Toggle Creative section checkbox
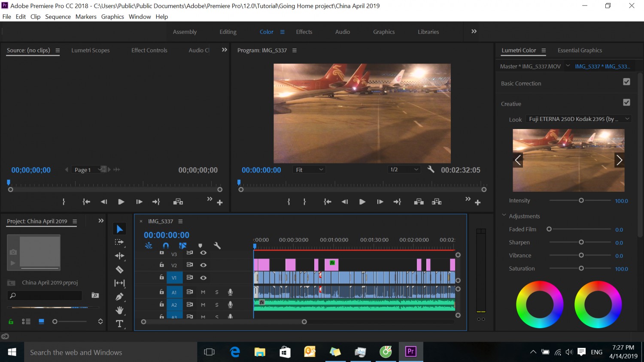This screenshot has height=362, width=644. pos(627,102)
